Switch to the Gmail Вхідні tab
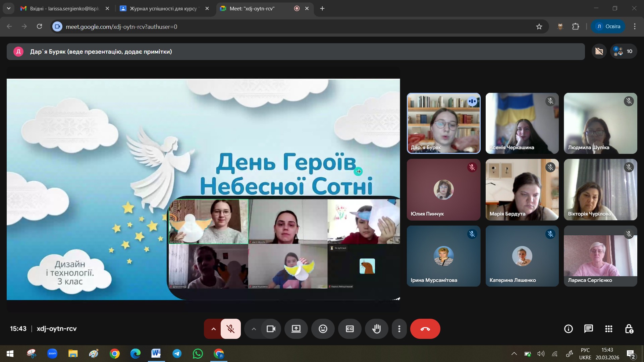The width and height of the screenshot is (644, 362). [x=64, y=8]
